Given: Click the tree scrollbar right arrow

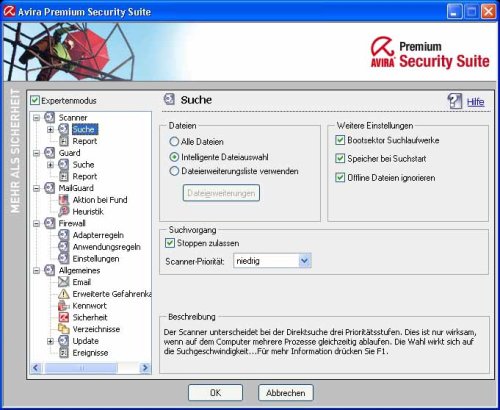Looking at the screenshot, I should pyautogui.click(x=145, y=368).
